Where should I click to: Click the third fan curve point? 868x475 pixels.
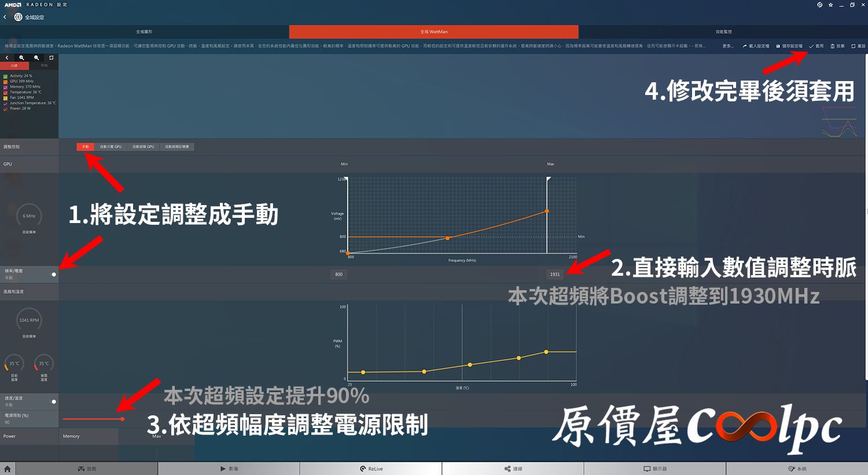[470, 364]
